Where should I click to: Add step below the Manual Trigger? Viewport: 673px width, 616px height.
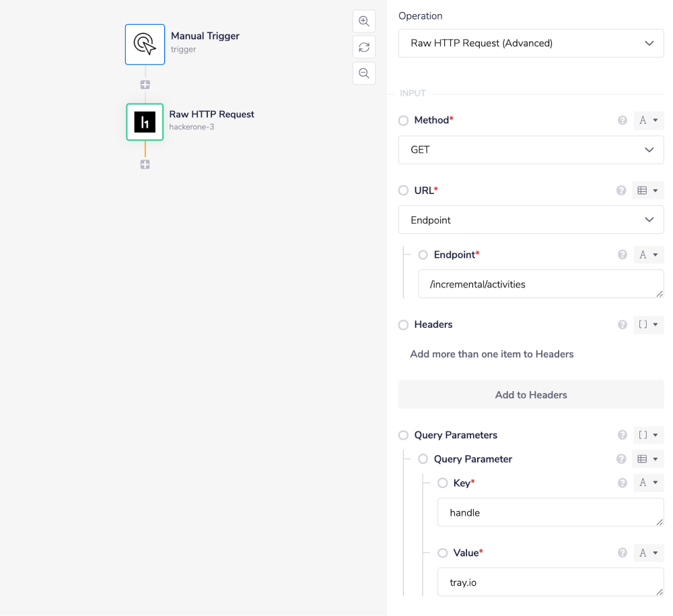pyautogui.click(x=145, y=85)
